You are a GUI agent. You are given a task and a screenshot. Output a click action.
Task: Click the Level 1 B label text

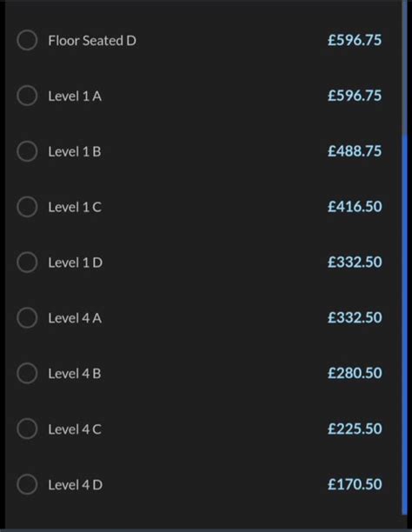click(x=75, y=151)
